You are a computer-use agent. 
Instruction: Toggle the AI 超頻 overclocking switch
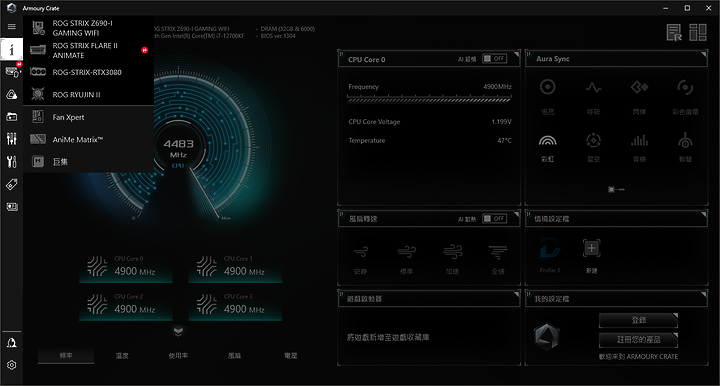point(495,59)
